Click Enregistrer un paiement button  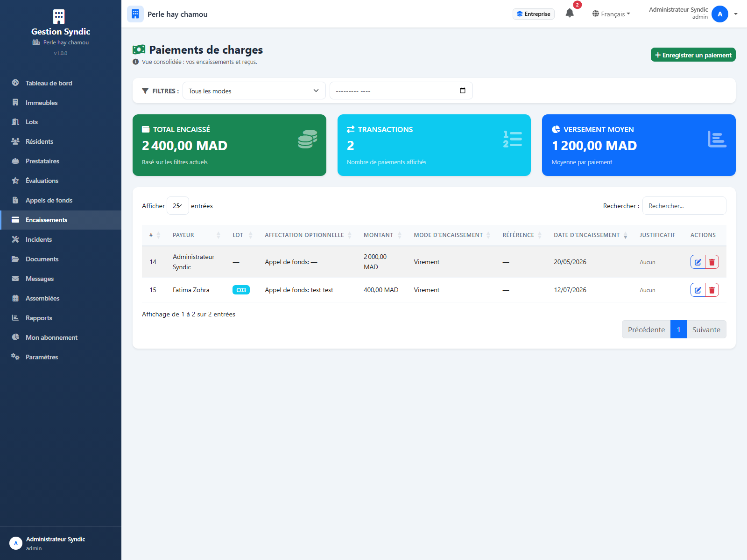click(x=693, y=55)
